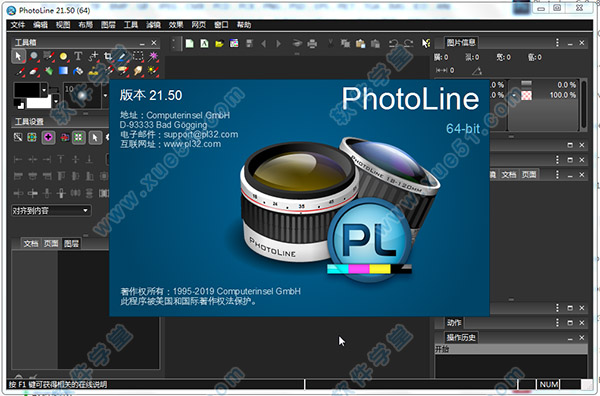600x396 pixels.
Task: Select the sun dodge/lighten brush tool
Action: 153,71
